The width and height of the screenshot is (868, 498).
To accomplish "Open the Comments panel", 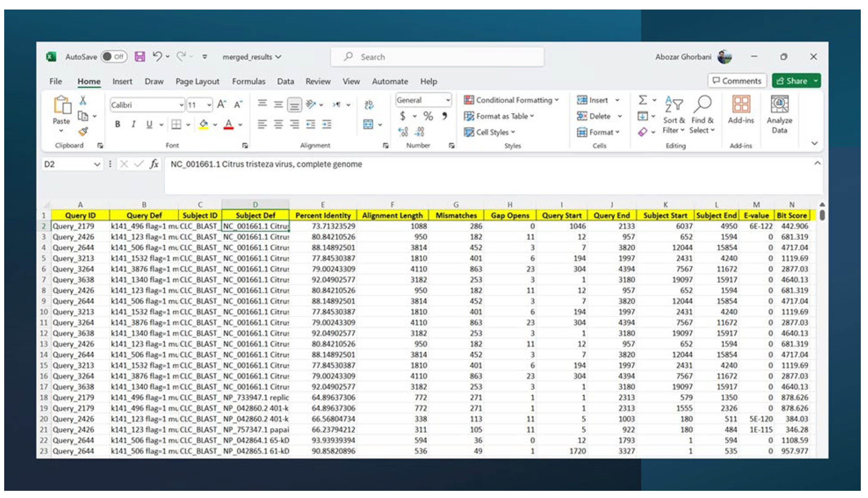I will click(737, 81).
